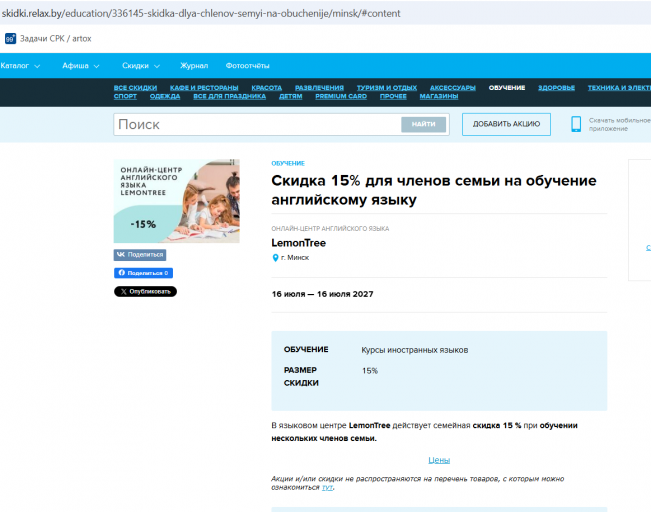
Task: Click the ОБУЧЕНИЕ breadcrumb above the title
Action: (288, 164)
